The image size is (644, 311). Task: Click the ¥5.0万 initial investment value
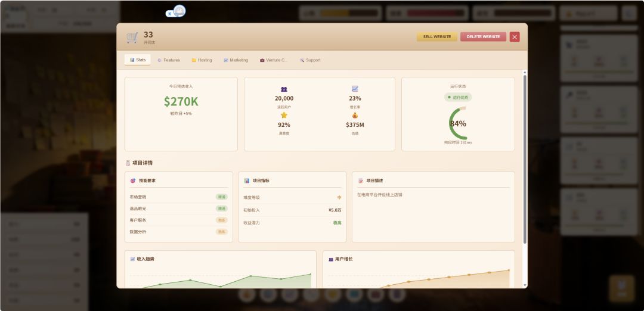[x=335, y=210]
